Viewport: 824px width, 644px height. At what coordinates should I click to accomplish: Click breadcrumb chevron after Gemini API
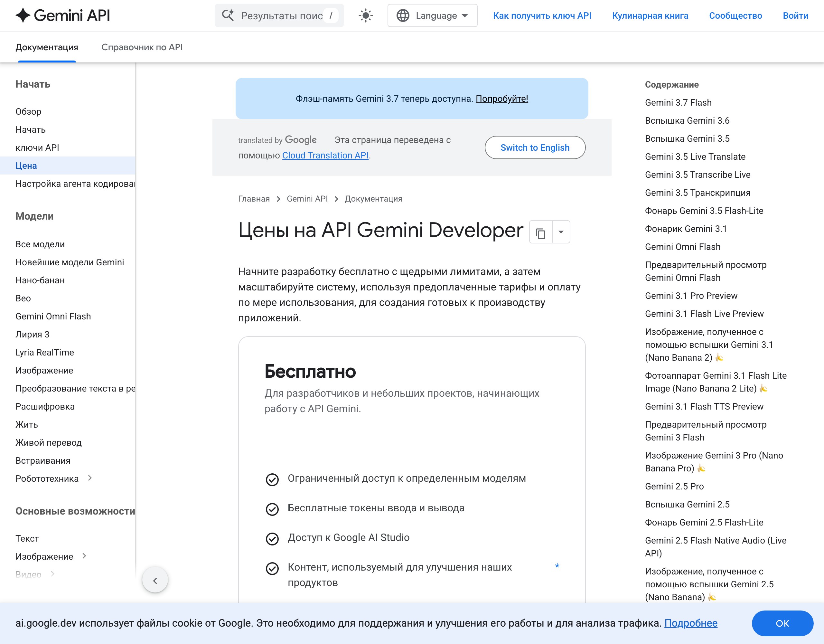336,199
